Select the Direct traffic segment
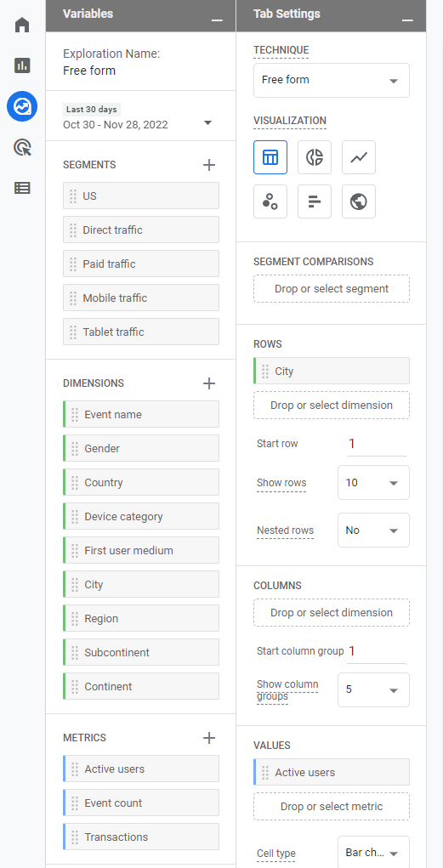This screenshot has height=868, width=443. [141, 230]
